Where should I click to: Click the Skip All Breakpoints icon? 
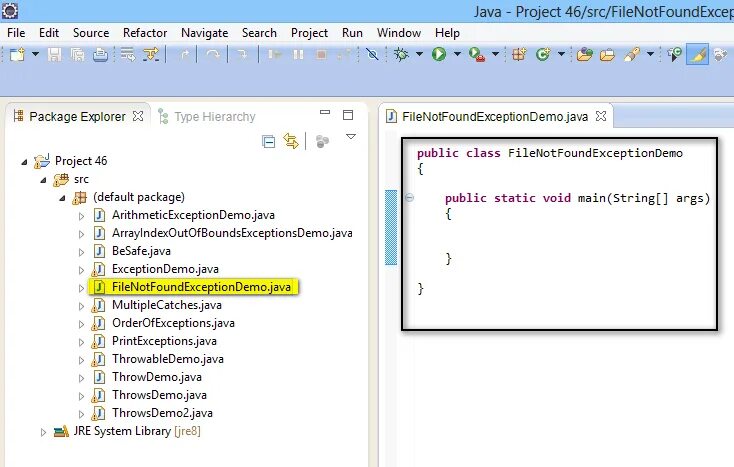tap(372, 54)
